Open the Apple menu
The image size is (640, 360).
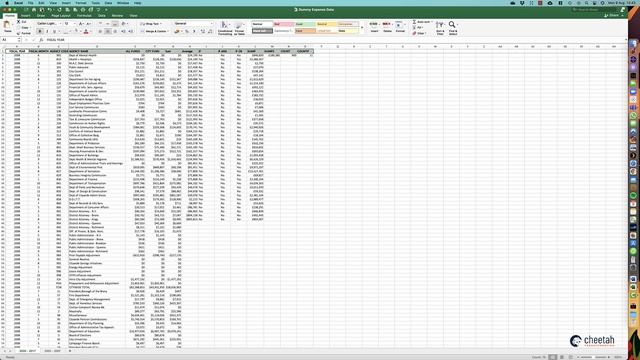[x=7, y=3]
